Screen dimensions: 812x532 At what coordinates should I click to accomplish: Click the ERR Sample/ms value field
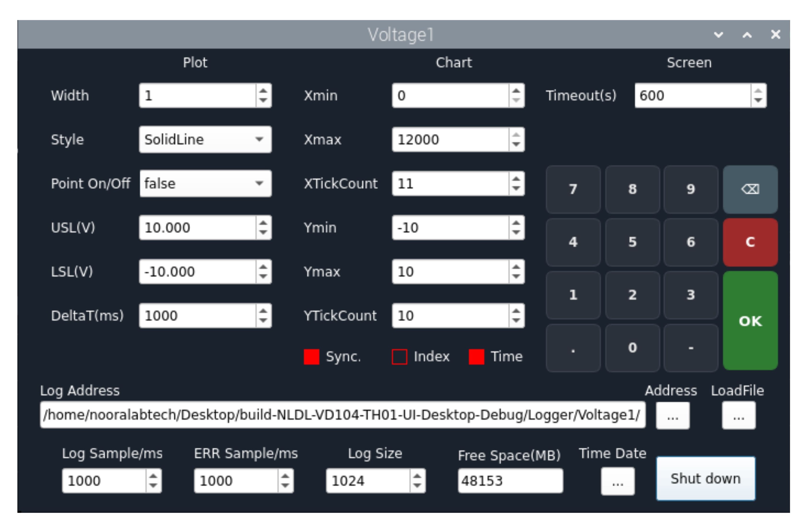click(x=236, y=481)
